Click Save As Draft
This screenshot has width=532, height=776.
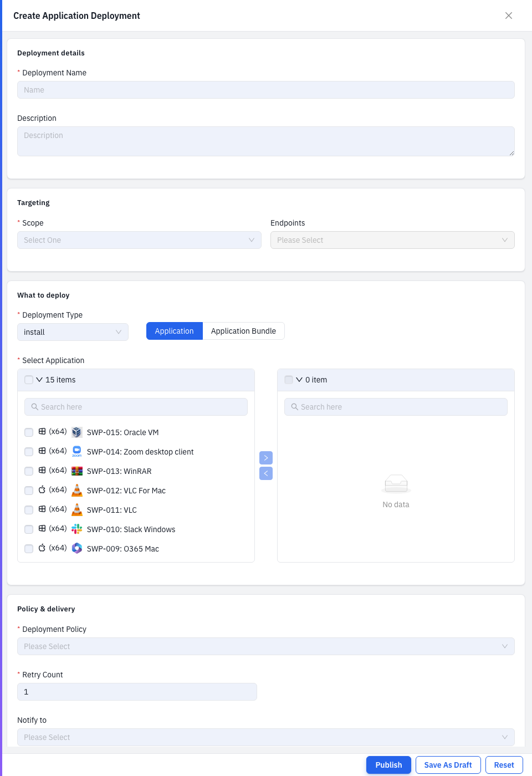pos(448,765)
